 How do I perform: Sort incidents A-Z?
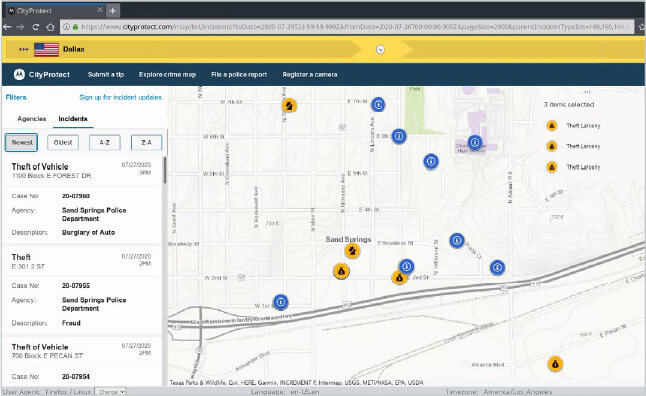[105, 143]
